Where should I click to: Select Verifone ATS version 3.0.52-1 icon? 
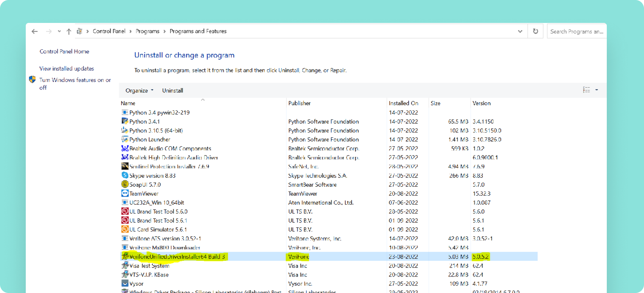point(125,238)
